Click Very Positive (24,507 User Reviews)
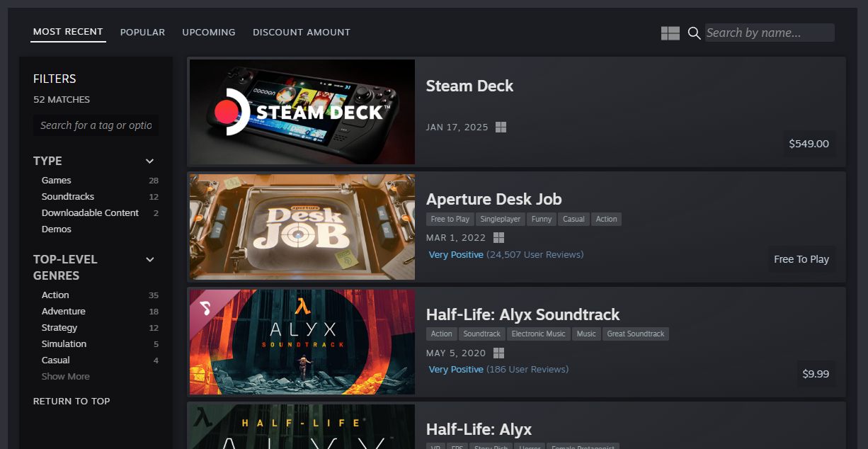The height and width of the screenshot is (449, 868). click(x=506, y=255)
